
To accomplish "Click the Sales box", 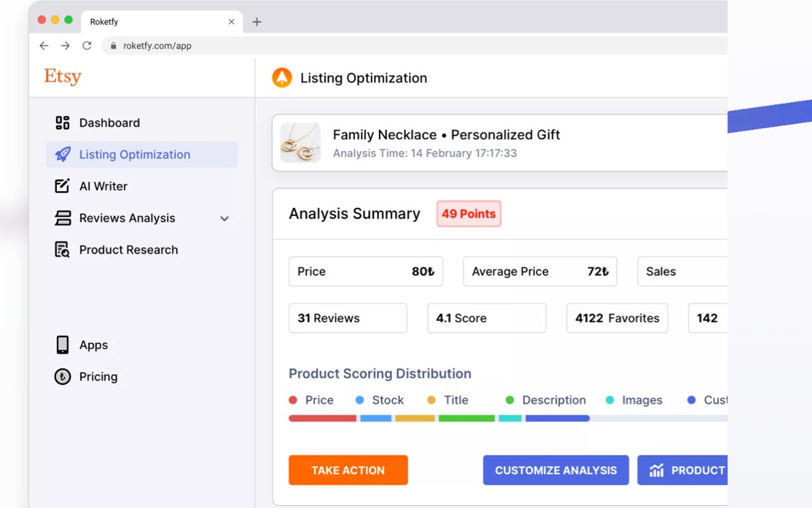I will point(682,272).
